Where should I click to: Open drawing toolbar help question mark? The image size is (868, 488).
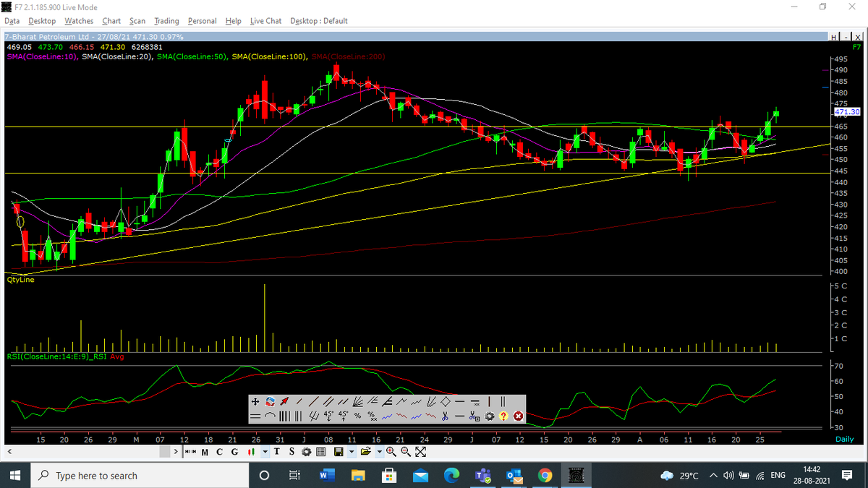(x=503, y=416)
